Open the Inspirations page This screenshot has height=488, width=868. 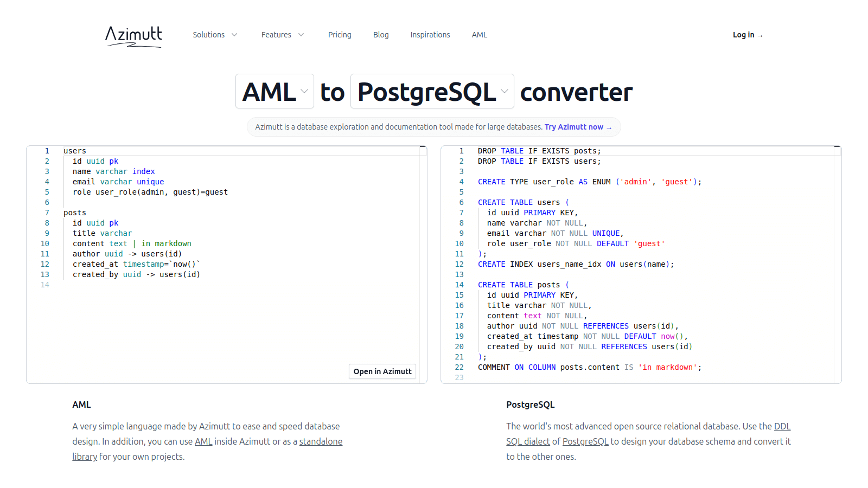pos(430,35)
